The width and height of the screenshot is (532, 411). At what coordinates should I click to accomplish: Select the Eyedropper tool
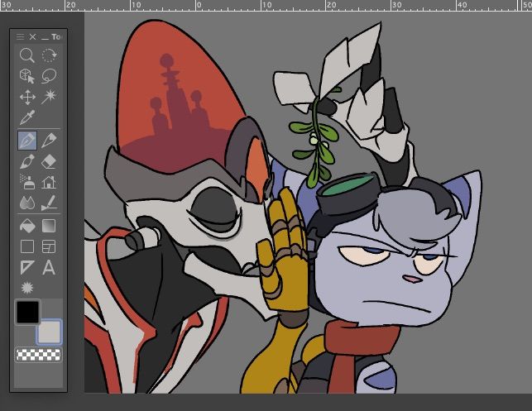point(27,117)
